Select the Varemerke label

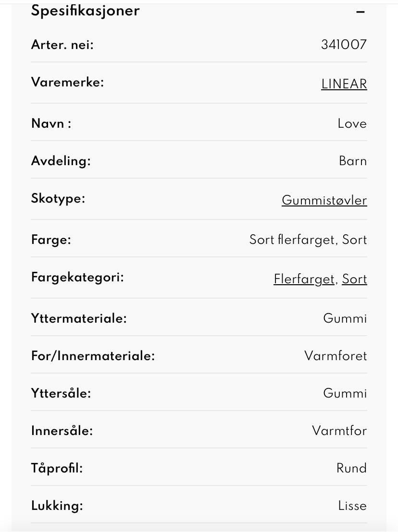pos(67,82)
